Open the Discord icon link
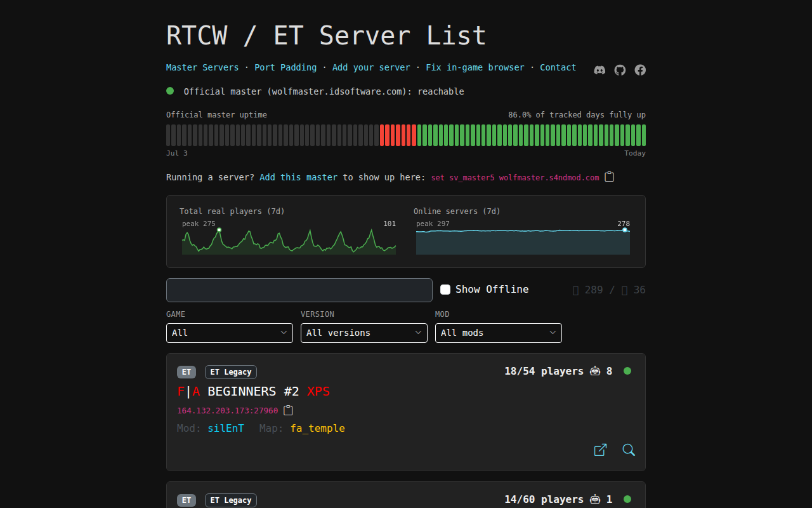 pyautogui.click(x=599, y=70)
